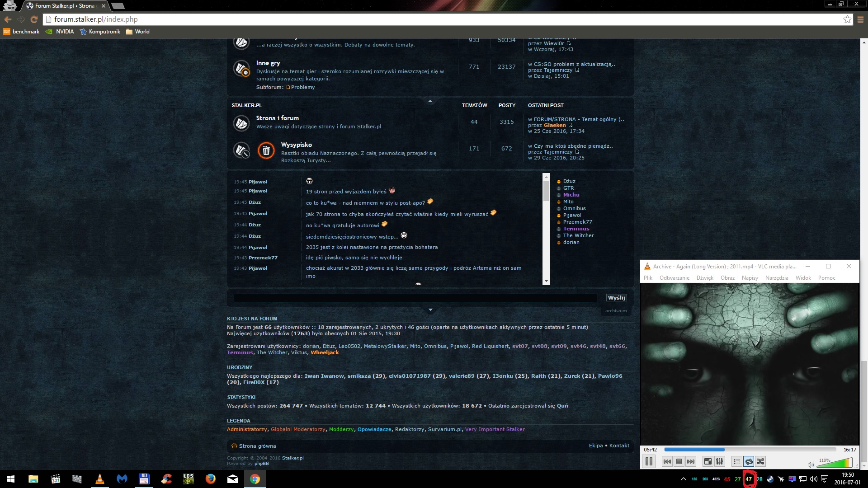Collapse the STALKER.PL category using arrow above it
Image resolution: width=868 pixels, height=488 pixels.
(430, 101)
